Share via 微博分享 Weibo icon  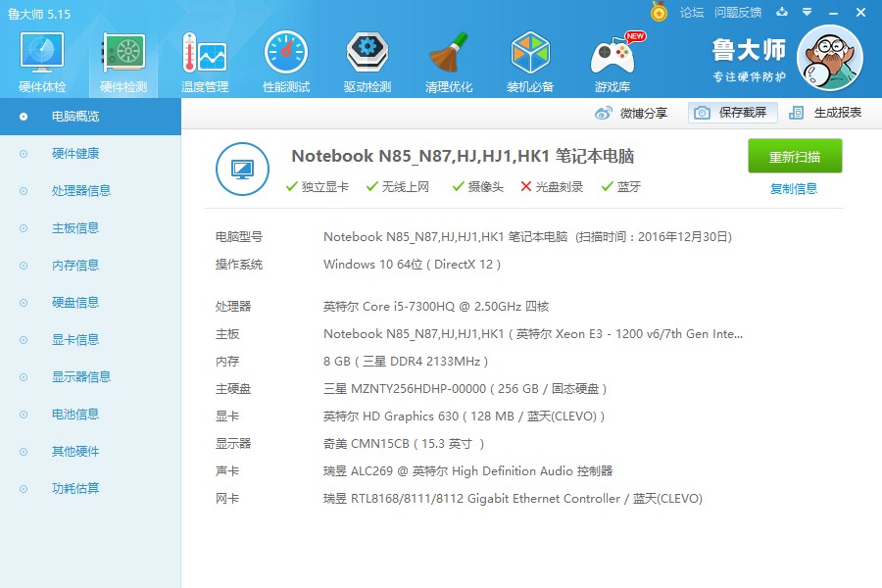[x=632, y=112]
